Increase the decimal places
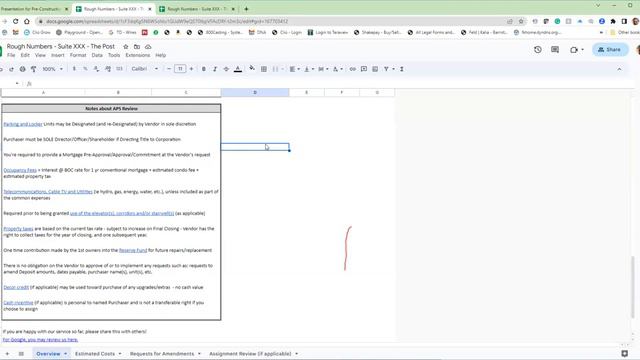This screenshot has width=640, height=360. point(108,69)
